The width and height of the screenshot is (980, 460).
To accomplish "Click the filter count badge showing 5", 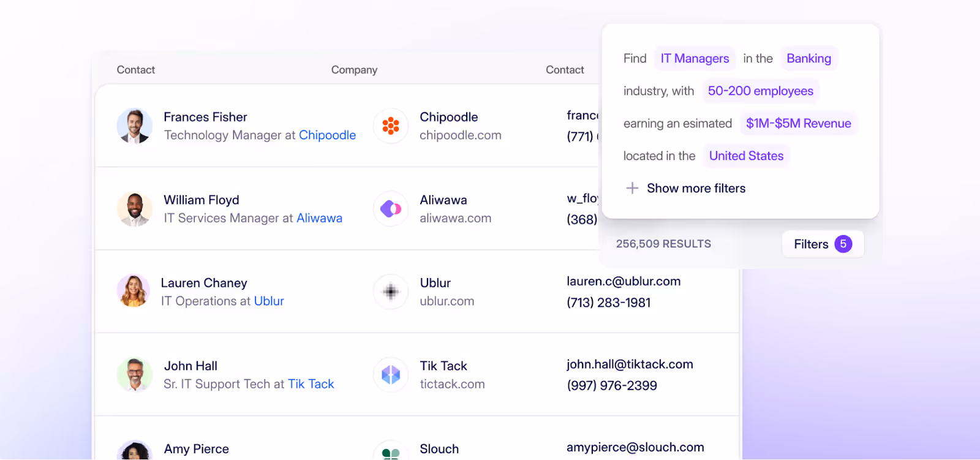I will [843, 244].
